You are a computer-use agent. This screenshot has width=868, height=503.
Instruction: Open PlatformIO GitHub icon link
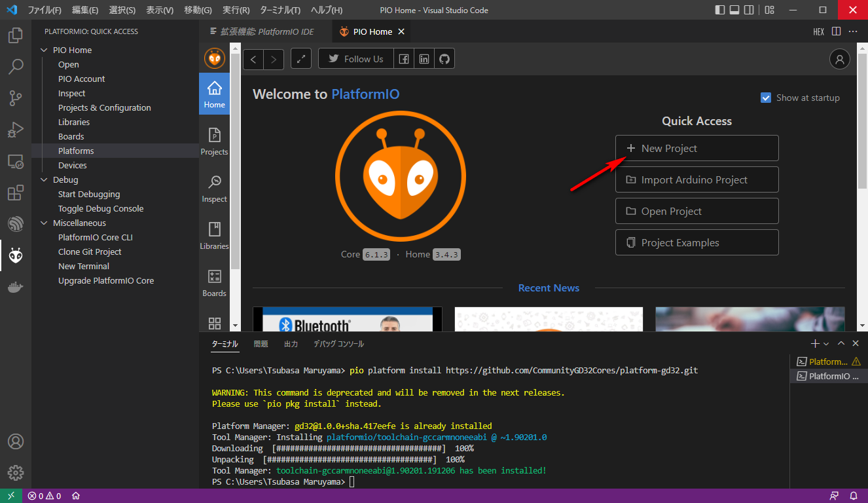(x=444, y=59)
